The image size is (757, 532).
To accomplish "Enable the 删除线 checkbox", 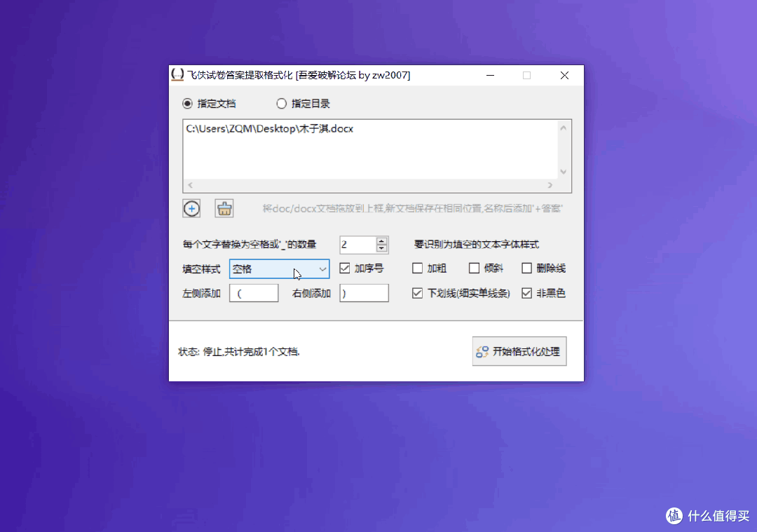I will [x=526, y=268].
